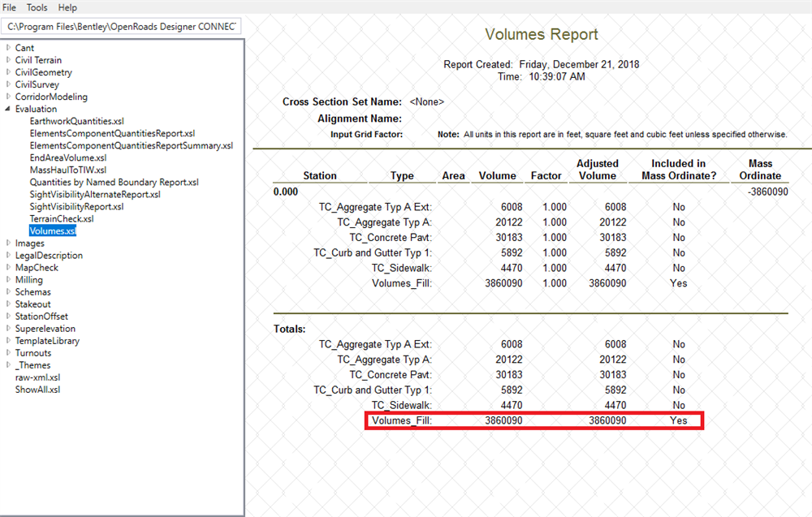Open raw-xml.xsl stylesheet
This screenshot has width=812, height=517.
pos(37,377)
